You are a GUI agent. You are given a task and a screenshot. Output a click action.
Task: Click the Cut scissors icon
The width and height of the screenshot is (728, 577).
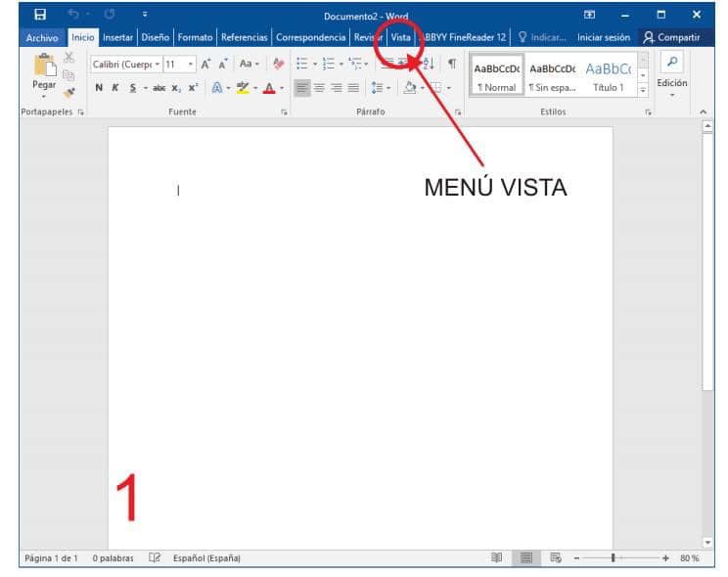coord(68,58)
